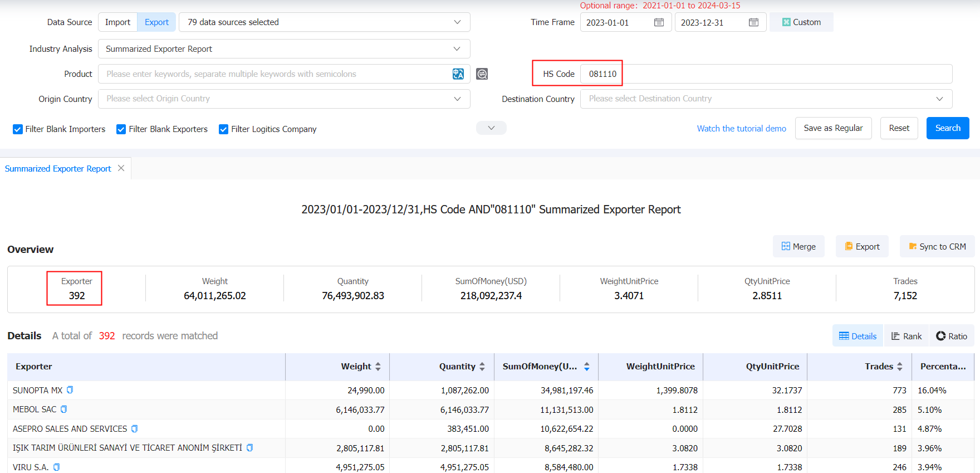The image size is (980, 473).
Task: Open the Watch the tutorial demo link
Action: (741, 129)
